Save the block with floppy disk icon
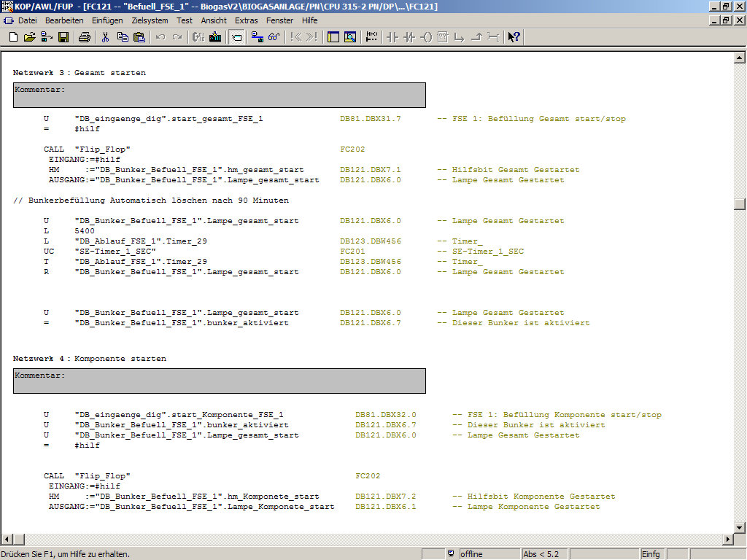The height and width of the screenshot is (560, 747). [x=63, y=37]
